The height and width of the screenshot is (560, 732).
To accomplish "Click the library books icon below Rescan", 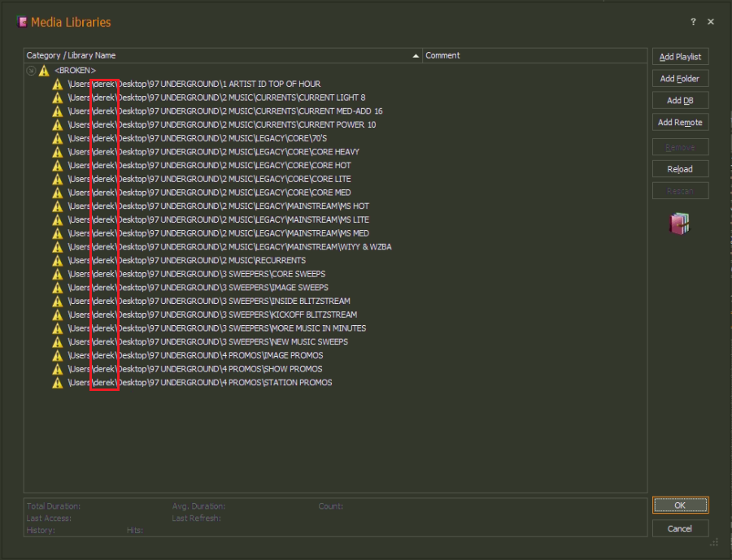I will point(680,224).
